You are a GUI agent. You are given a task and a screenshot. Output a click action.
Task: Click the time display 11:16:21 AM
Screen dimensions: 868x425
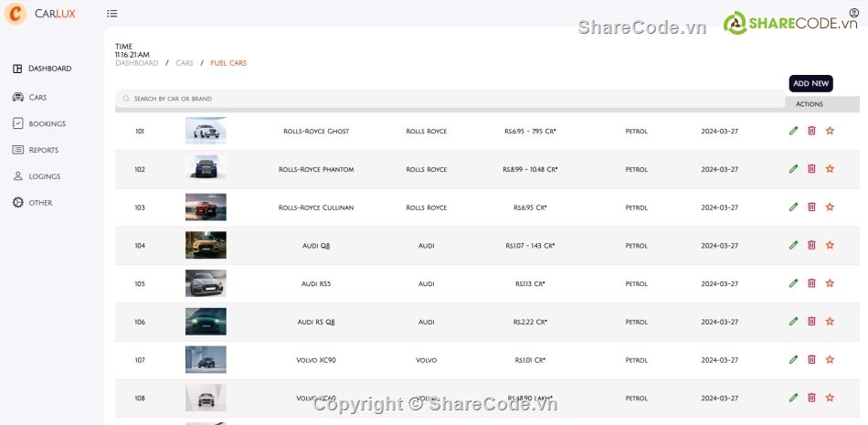pos(132,55)
